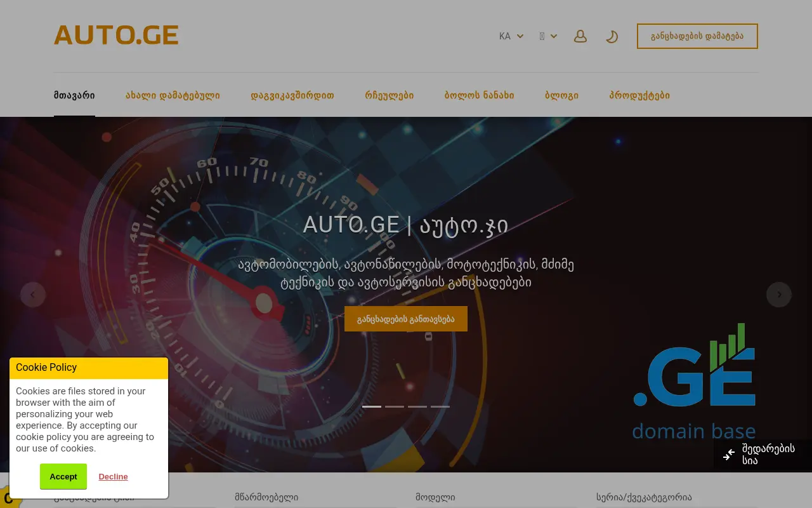Jump to the fourth slide indicator
Viewport: 812px width, 508px height.
coord(440,406)
